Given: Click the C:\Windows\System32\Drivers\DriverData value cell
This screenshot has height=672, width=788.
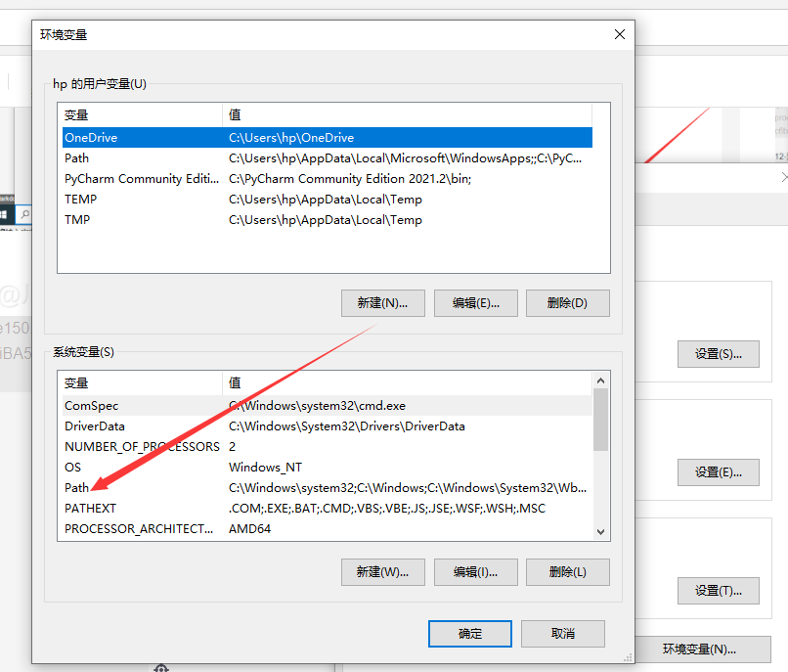Looking at the screenshot, I should point(347,426).
